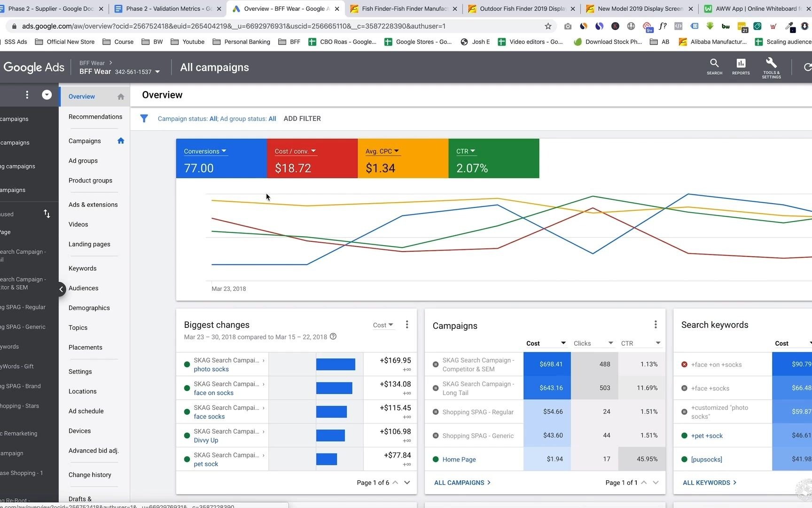Viewport: 812px width, 508px height.
Task: Click the camera extension icon in browser toolbar
Action: [568, 26]
